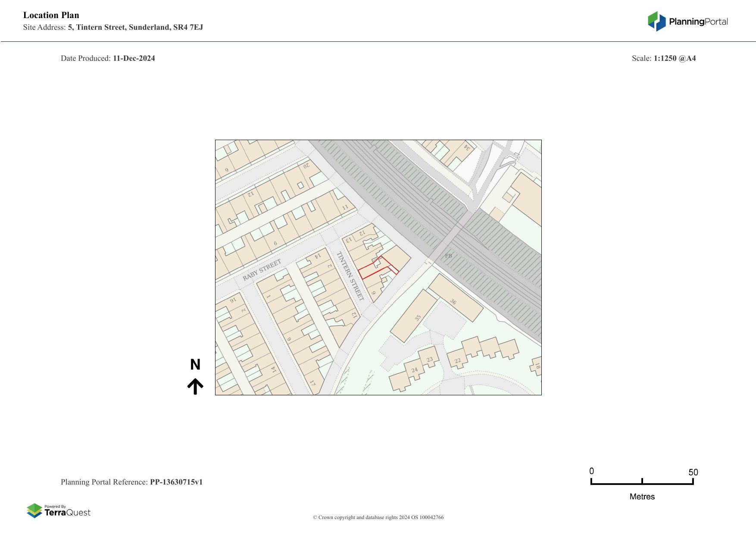Click reference PP-13630715v1
Image resolution: width=756 pixels, height=535 pixels.
pyautogui.click(x=176, y=482)
